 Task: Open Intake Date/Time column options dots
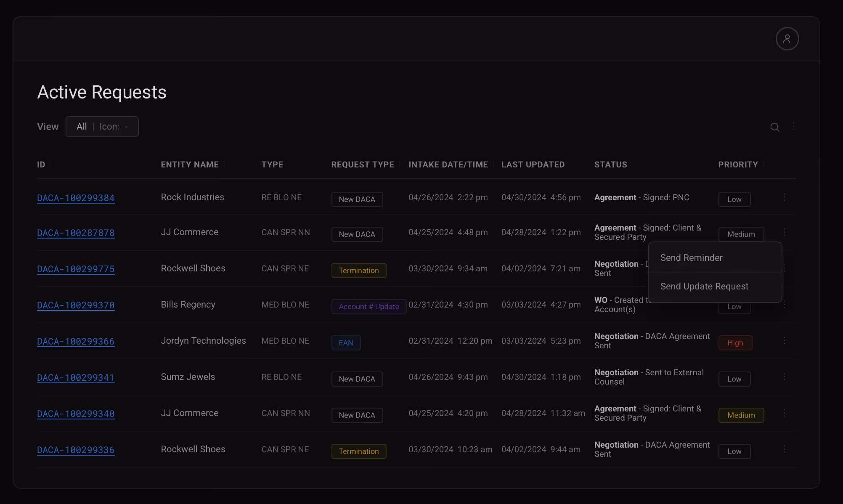pyautogui.click(x=493, y=164)
